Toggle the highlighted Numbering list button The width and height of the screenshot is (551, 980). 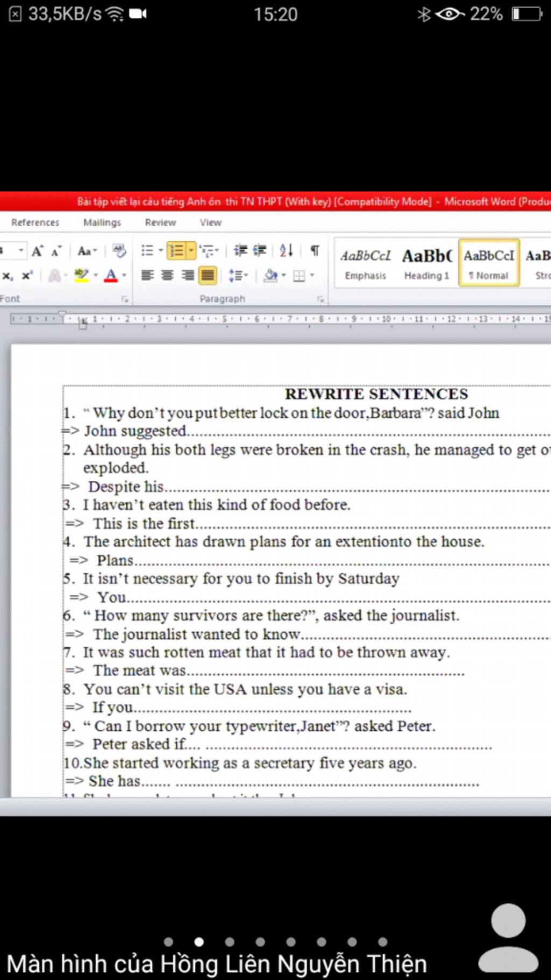pyautogui.click(x=176, y=251)
